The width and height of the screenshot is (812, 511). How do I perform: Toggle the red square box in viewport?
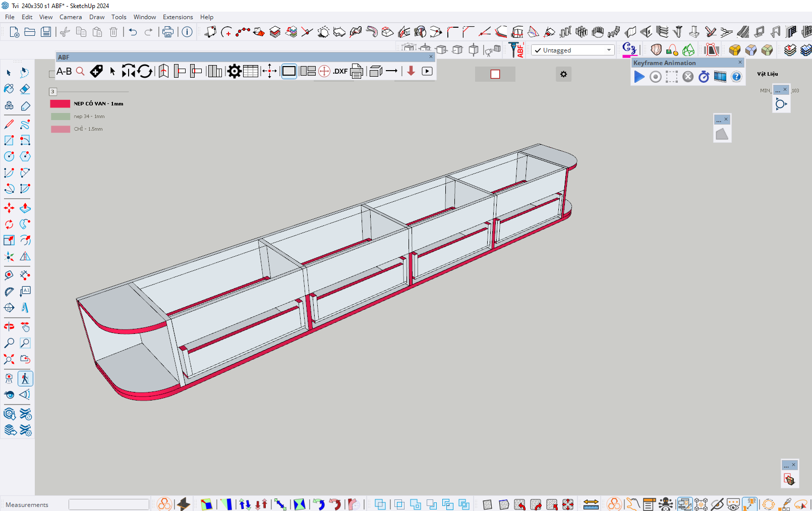[x=495, y=74]
